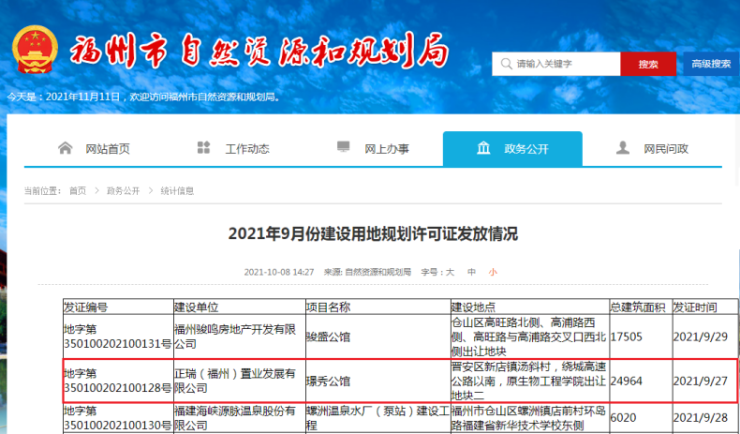Click the date 2021/9/28
The image size is (740, 434).
[x=700, y=418]
